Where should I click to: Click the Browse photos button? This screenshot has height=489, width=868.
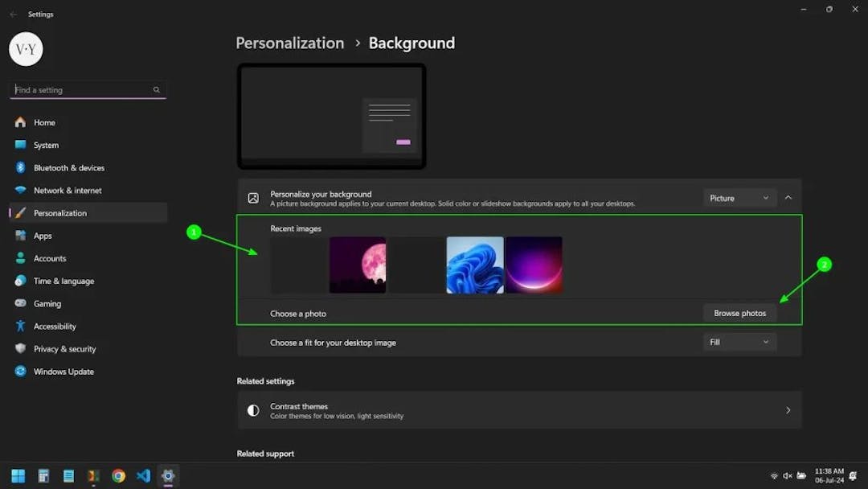[739, 313]
